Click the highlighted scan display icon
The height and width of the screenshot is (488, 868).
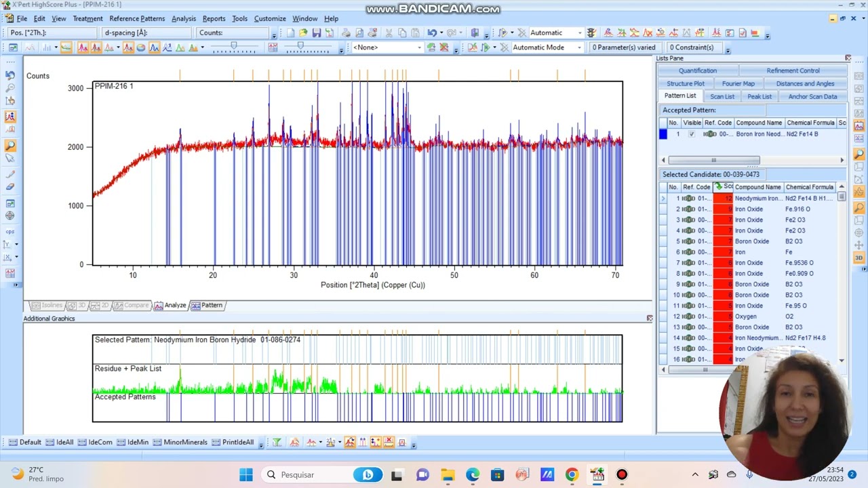[66, 47]
